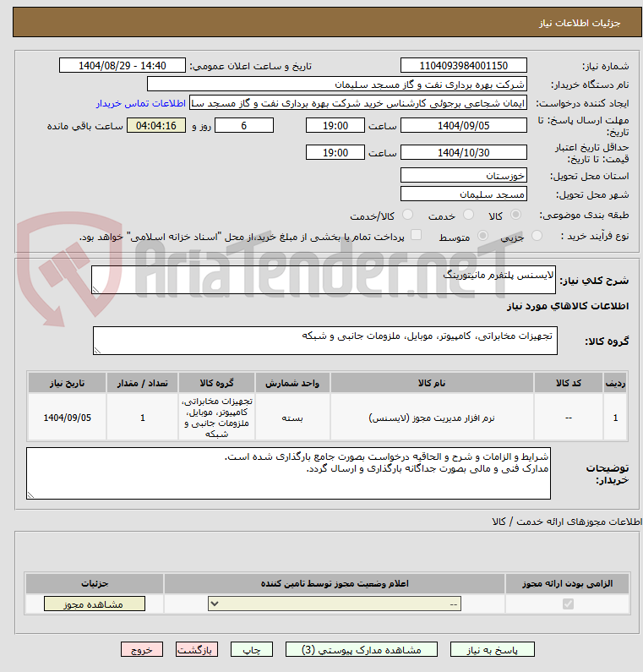The image size is (643, 672).
Task: Click the delivery city field مسجد سلیمان
Action: click(x=464, y=194)
